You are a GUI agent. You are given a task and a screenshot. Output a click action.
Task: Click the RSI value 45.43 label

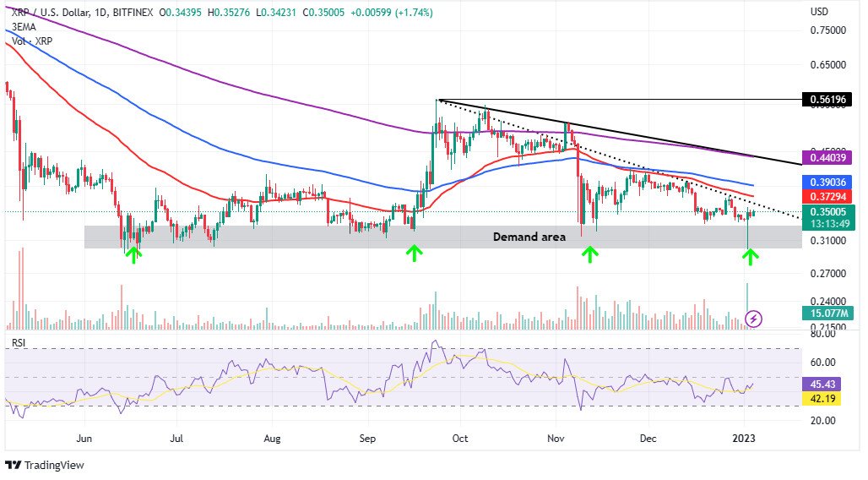coord(822,385)
